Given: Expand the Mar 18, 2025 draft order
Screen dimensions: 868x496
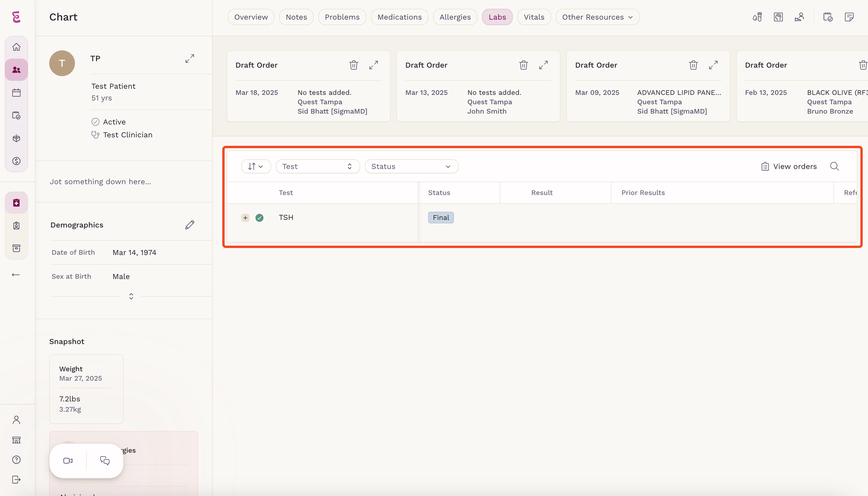Looking at the screenshot, I should click(x=374, y=65).
